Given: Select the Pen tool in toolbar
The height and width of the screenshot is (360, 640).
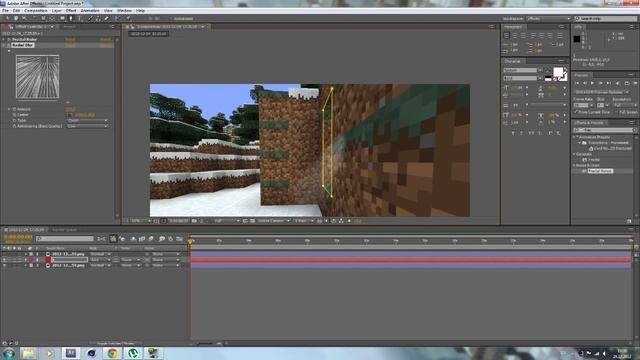Looking at the screenshot, I should pyautogui.click(x=71, y=18).
